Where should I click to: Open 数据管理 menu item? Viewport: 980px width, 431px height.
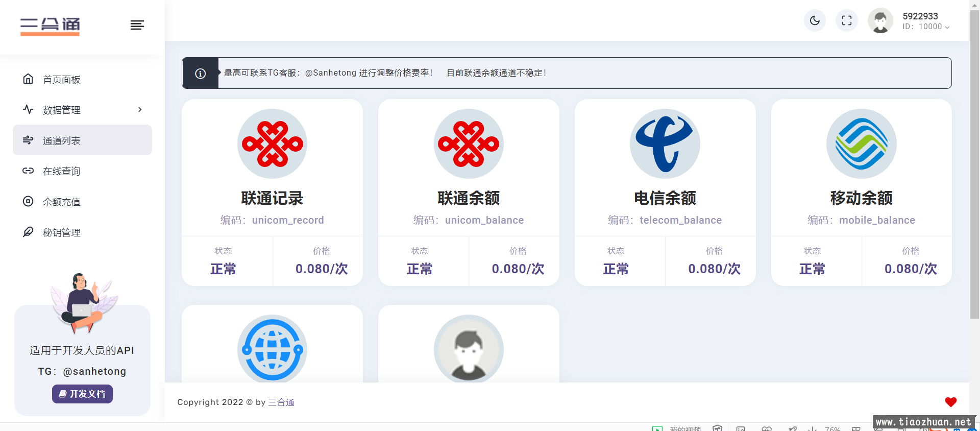[82, 110]
